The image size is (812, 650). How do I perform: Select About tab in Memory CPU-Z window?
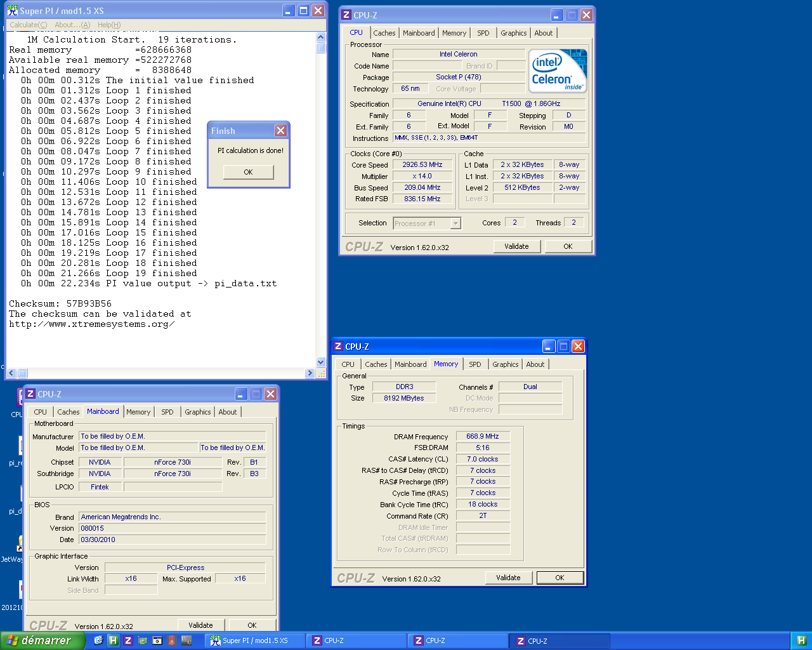pos(535,364)
